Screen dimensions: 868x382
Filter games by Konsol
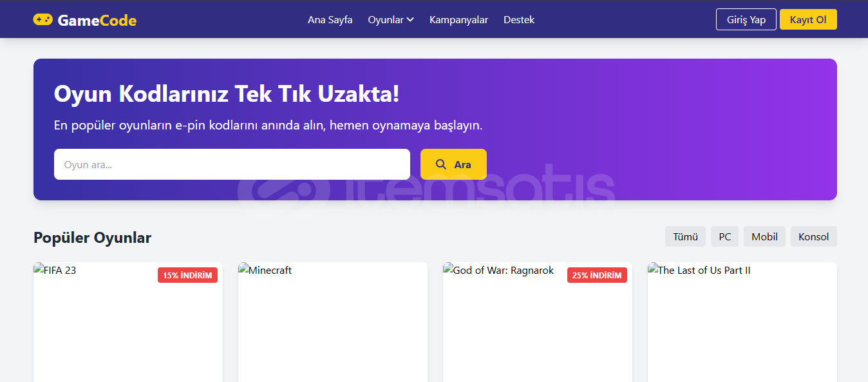814,236
